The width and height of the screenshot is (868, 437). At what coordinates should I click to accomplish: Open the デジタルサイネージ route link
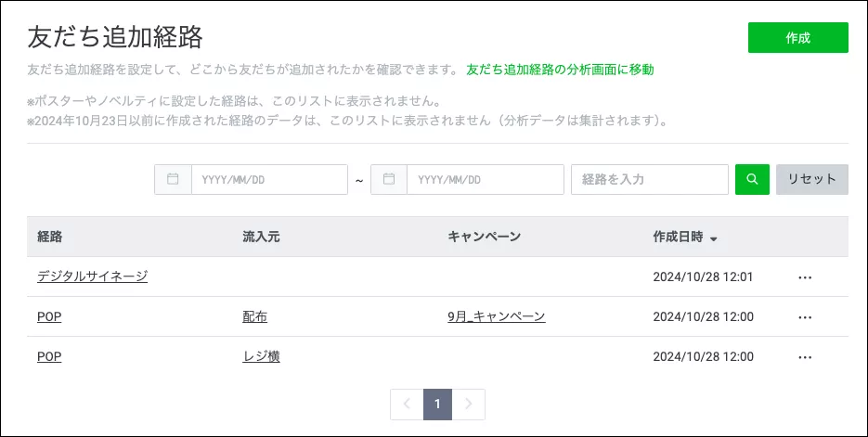pos(92,276)
